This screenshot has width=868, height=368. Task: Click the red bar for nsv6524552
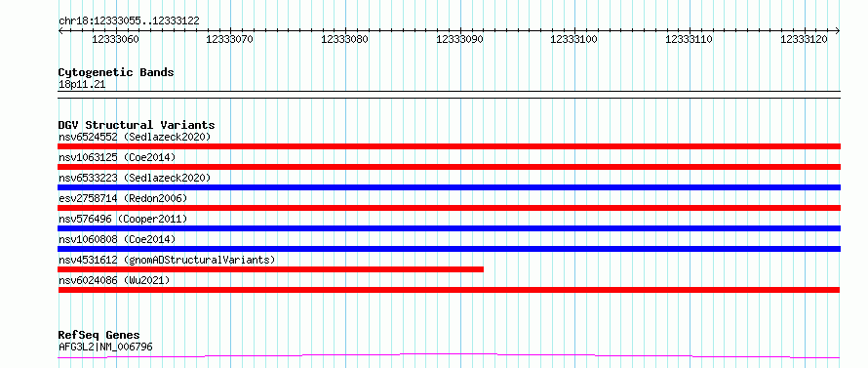point(449,146)
